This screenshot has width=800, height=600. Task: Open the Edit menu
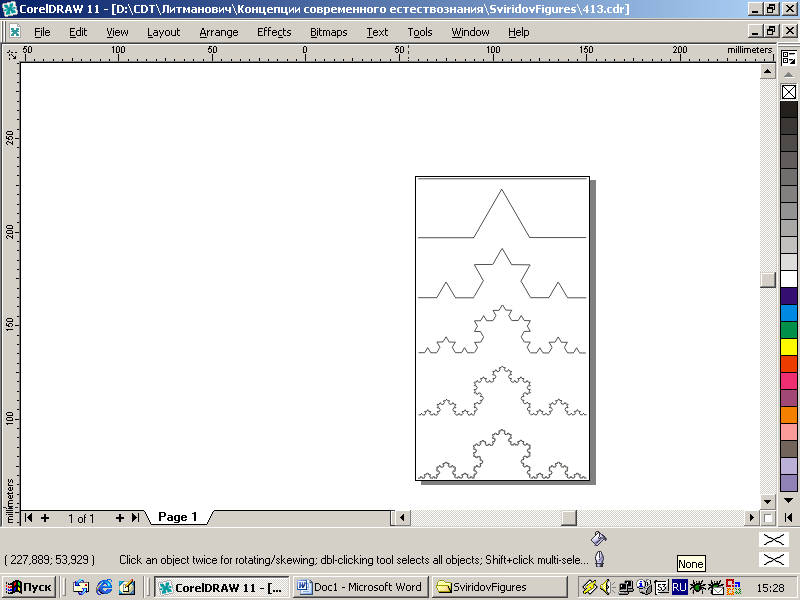[78, 32]
